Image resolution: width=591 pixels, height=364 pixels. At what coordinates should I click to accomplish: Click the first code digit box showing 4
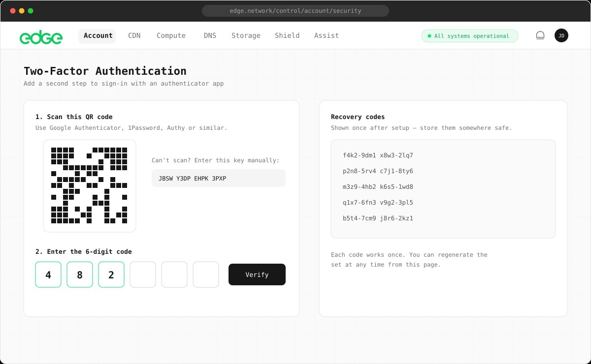[x=48, y=274]
